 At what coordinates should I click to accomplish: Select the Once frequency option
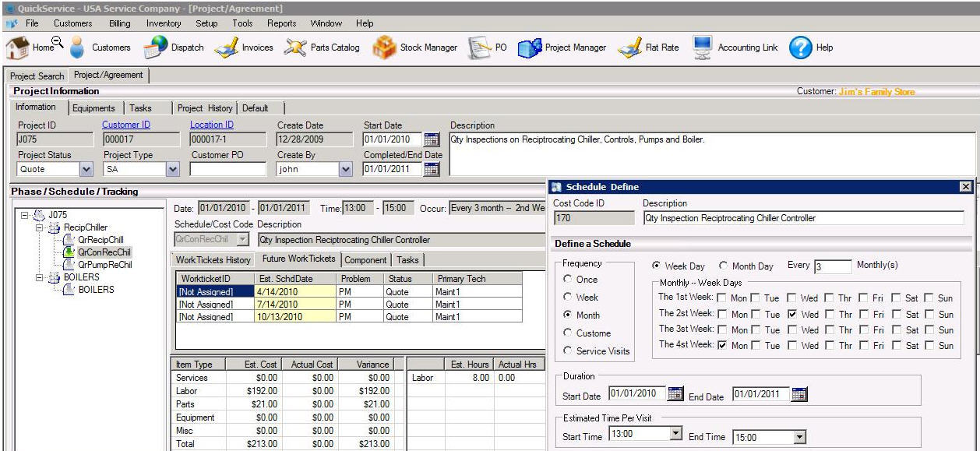click(566, 280)
